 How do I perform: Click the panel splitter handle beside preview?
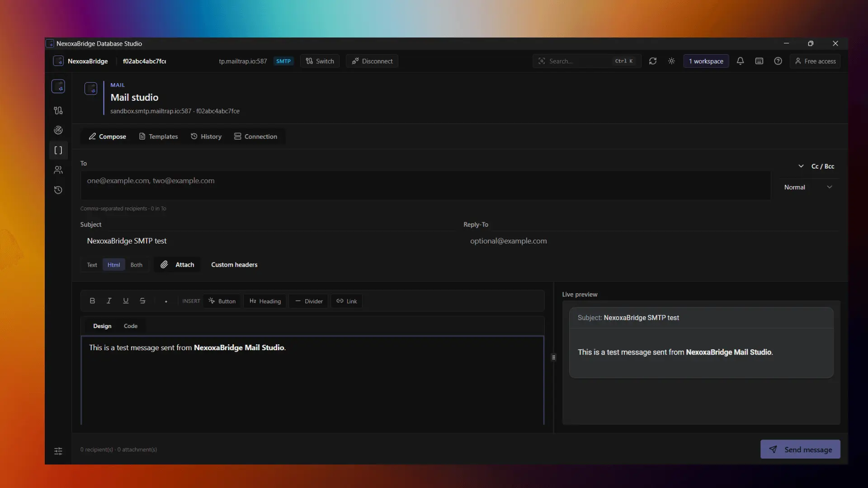(x=553, y=357)
